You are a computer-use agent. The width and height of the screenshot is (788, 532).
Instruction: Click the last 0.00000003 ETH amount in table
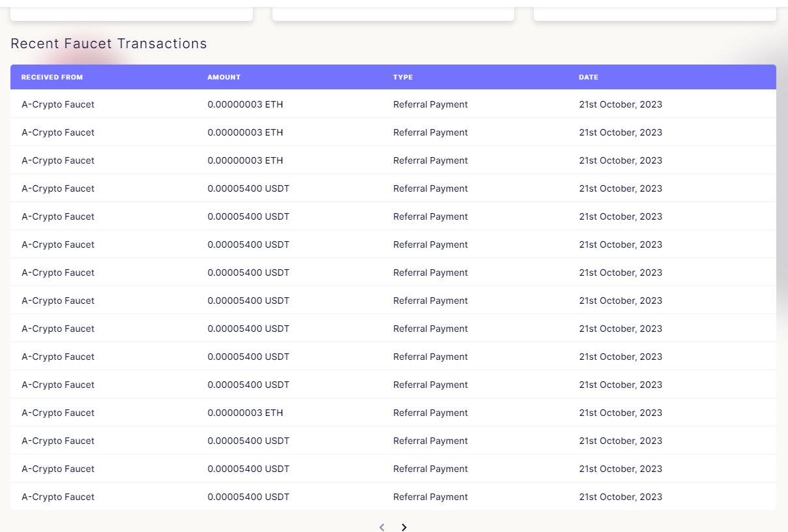click(245, 413)
